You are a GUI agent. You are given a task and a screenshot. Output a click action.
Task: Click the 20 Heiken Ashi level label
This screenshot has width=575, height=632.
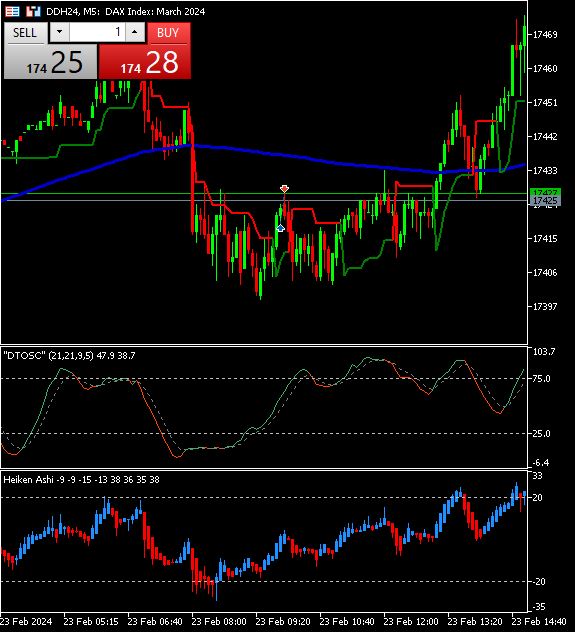click(538, 498)
